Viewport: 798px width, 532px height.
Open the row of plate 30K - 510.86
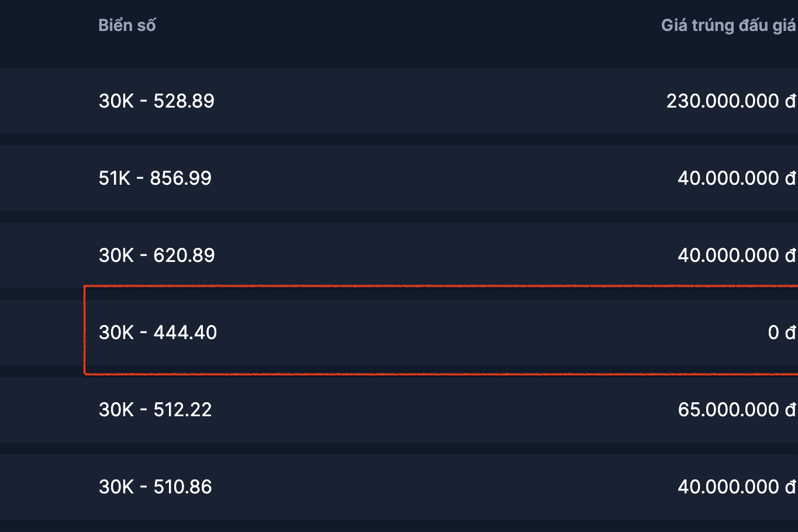409,487
